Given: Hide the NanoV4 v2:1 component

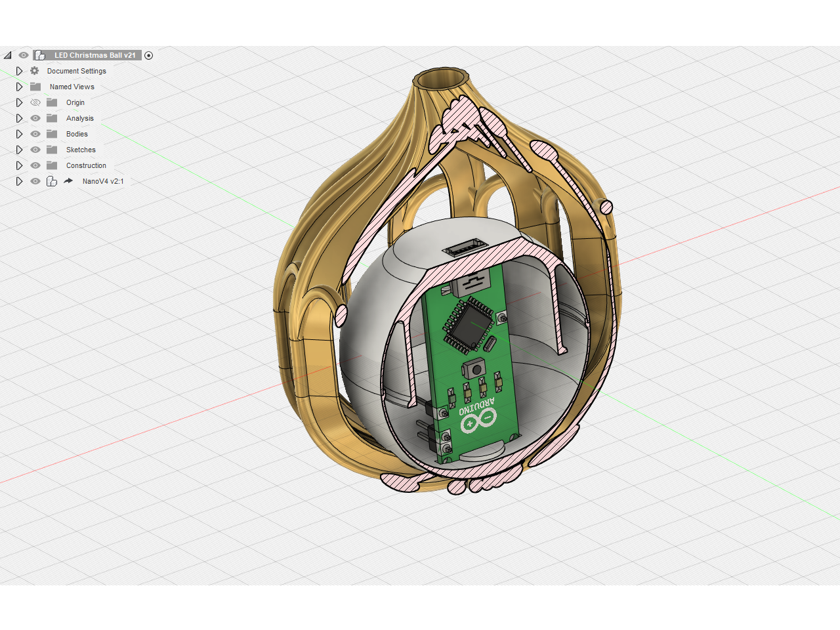Looking at the screenshot, I should coord(35,181).
